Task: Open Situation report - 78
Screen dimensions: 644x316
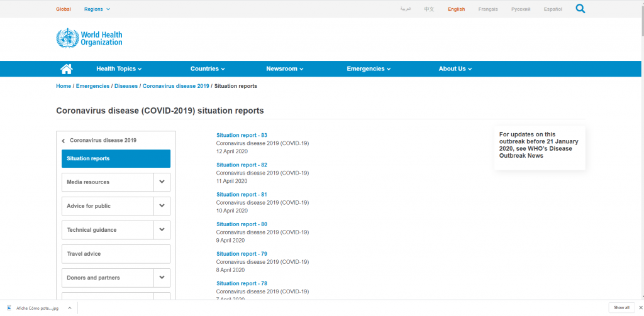Action: click(242, 283)
